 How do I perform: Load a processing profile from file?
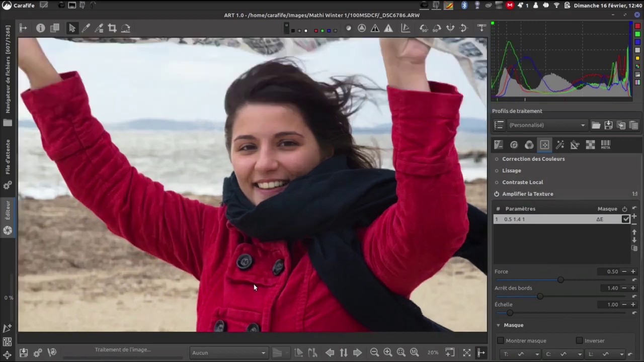click(x=596, y=125)
